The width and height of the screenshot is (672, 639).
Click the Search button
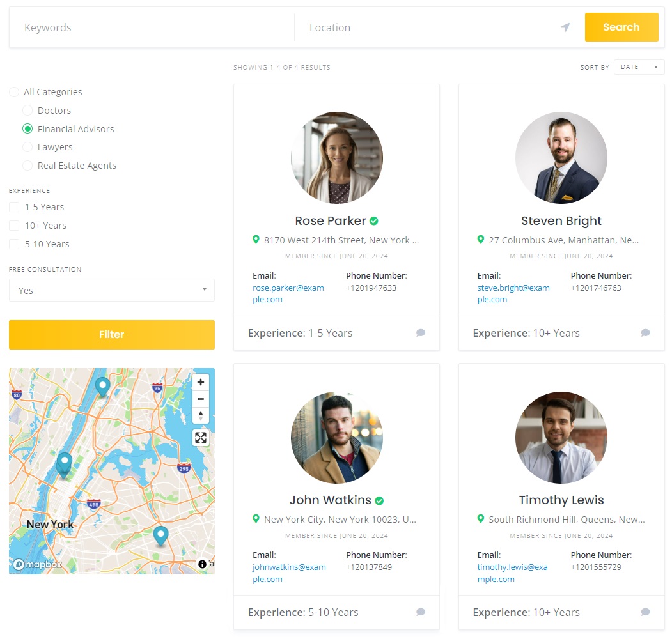621,27
